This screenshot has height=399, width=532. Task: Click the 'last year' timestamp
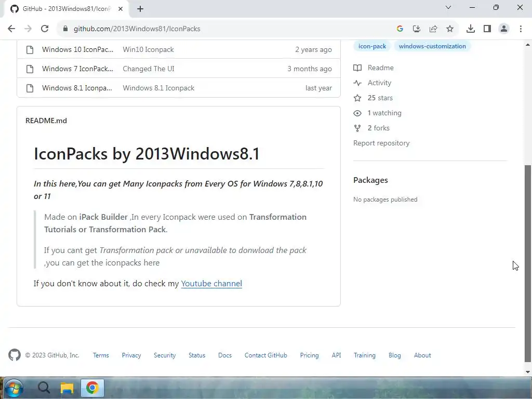click(x=318, y=88)
